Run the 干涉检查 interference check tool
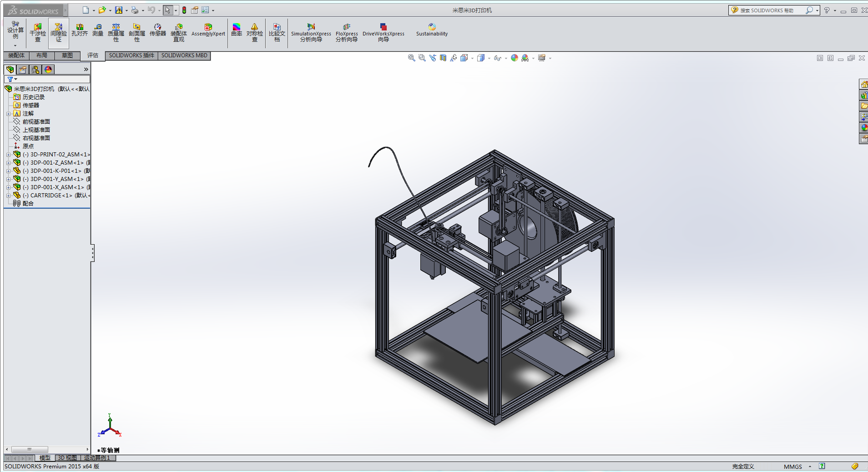The height and width of the screenshot is (472, 868). pyautogui.click(x=38, y=33)
